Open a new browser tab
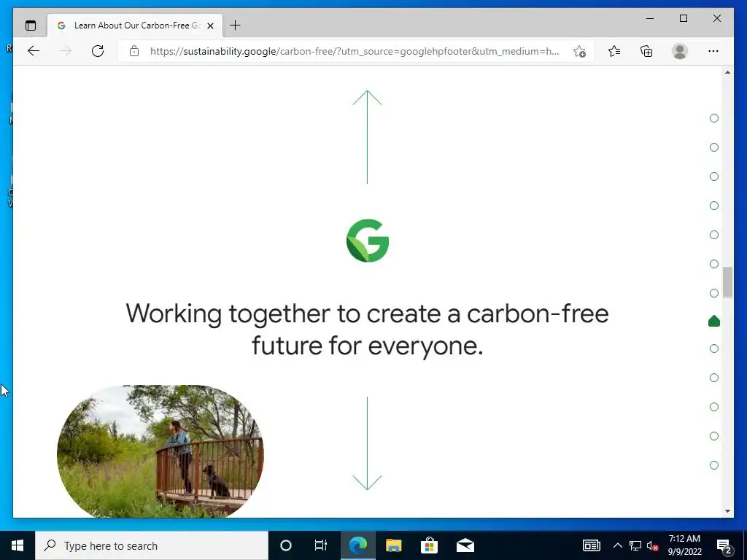This screenshot has width=747, height=560. [x=236, y=26]
